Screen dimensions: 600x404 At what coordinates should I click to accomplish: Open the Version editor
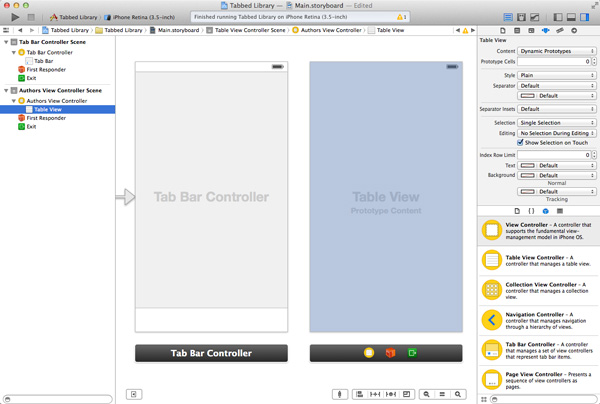(x=535, y=17)
